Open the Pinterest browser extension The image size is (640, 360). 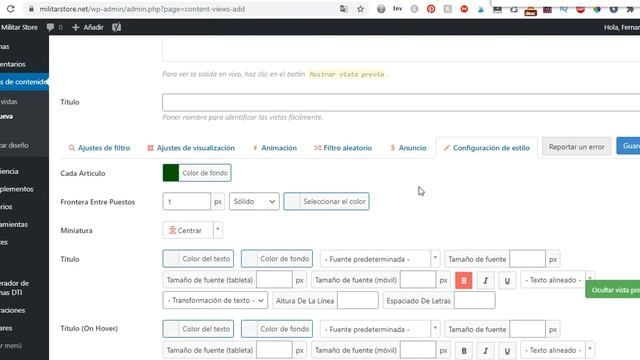pos(431,9)
